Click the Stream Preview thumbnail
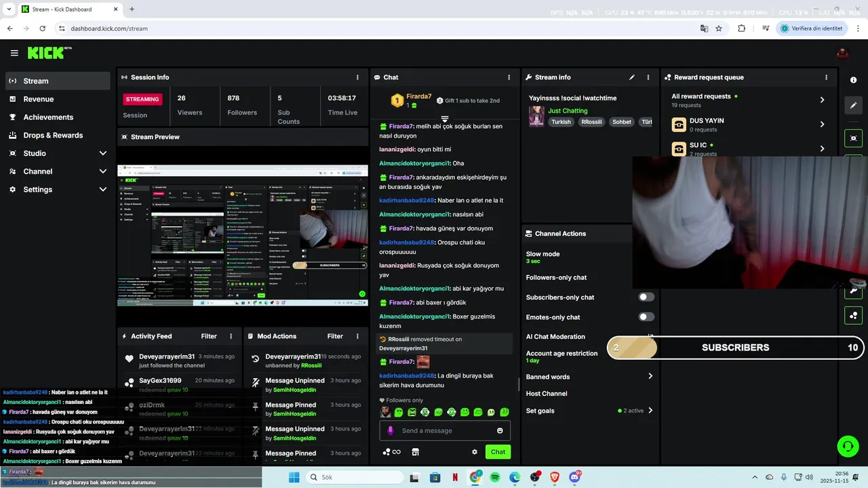 pos(243,236)
